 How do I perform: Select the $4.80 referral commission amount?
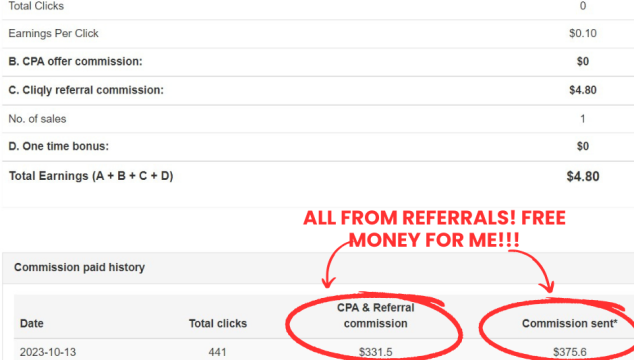tap(583, 90)
